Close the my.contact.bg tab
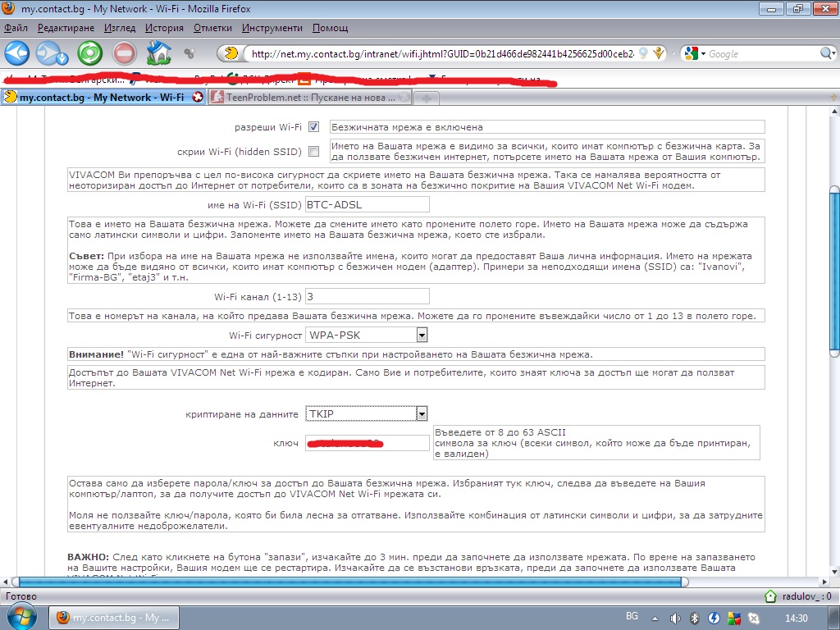 198,97
